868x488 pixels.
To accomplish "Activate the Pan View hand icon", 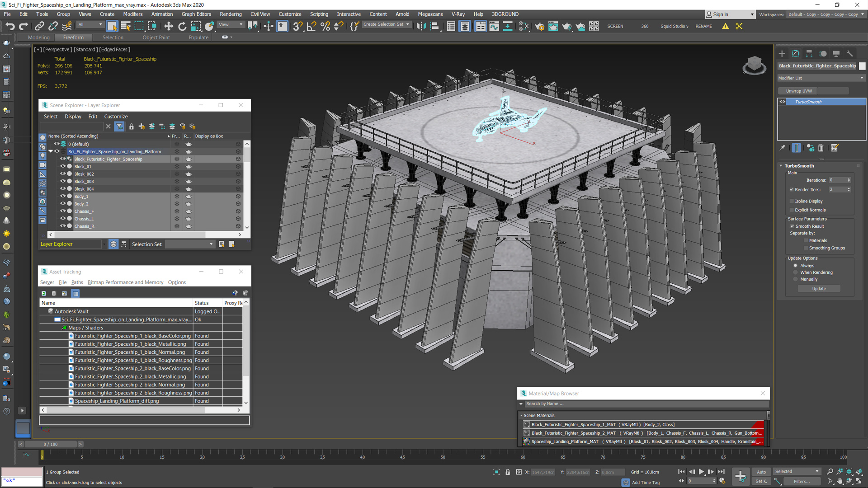I will (x=840, y=481).
